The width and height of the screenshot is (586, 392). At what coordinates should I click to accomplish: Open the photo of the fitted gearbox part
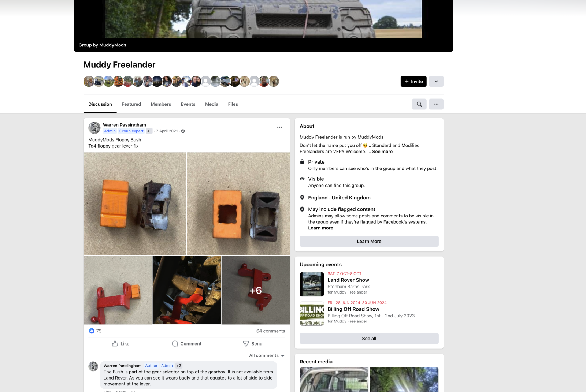[187, 290]
